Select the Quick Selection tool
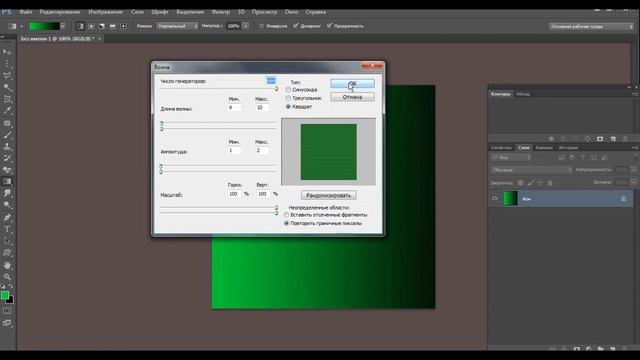 click(x=7, y=87)
